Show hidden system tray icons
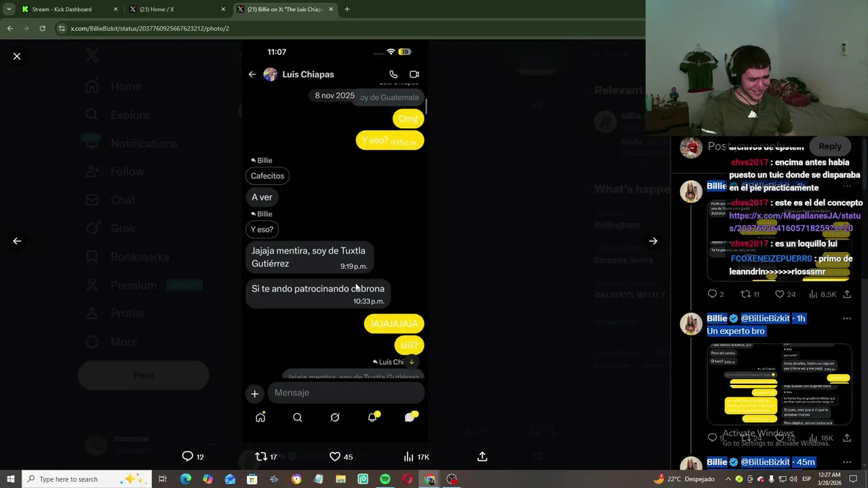Screen dimensions: 868x488 (728, 479)
